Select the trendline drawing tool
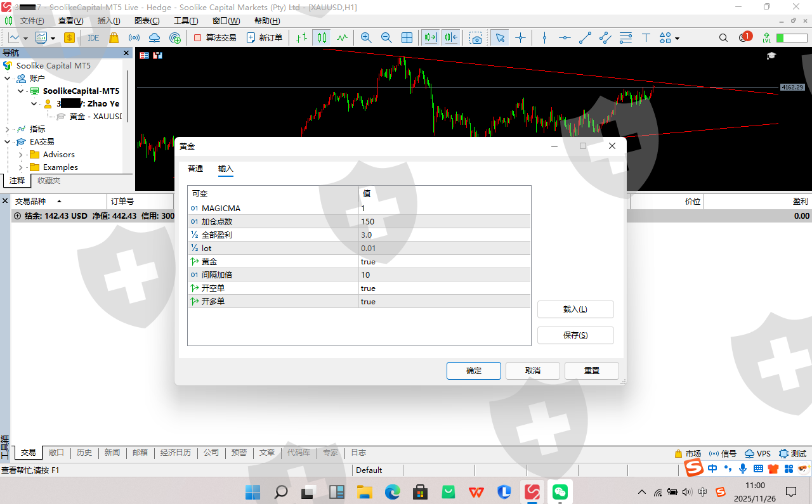This screenshot has width=812, height=504. pyautogui.click(x=585, y=38)
